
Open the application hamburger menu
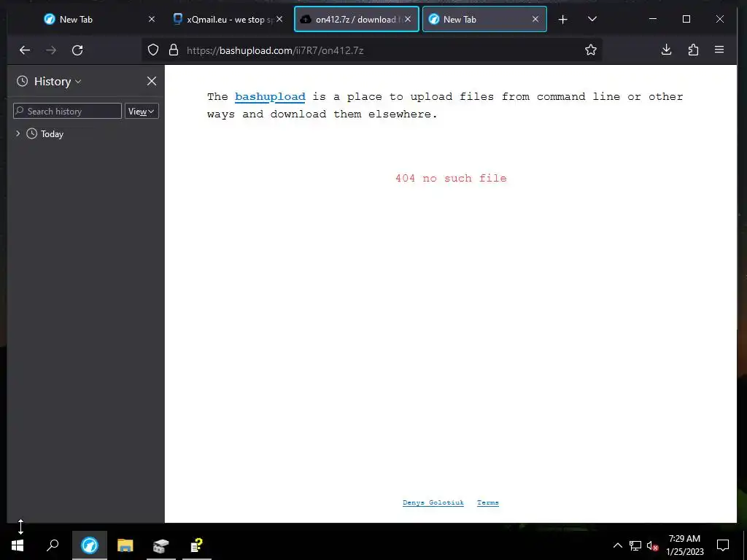(719, 50)
